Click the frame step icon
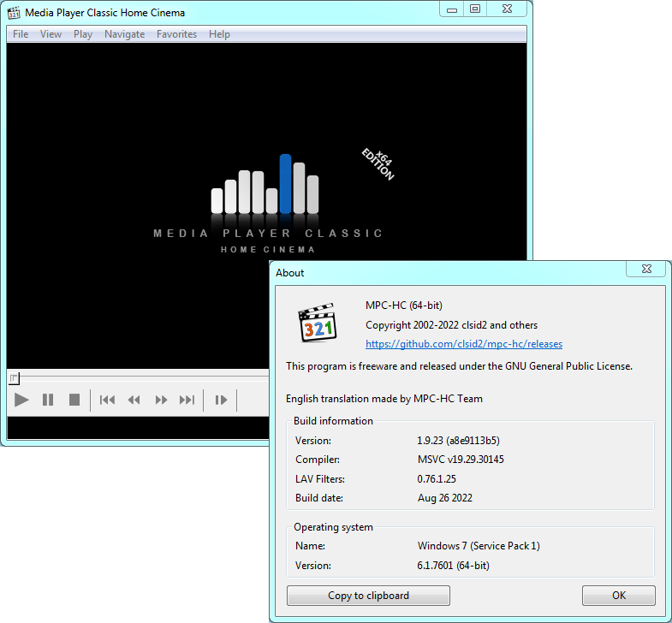672x623 pixels. (221, 400)
